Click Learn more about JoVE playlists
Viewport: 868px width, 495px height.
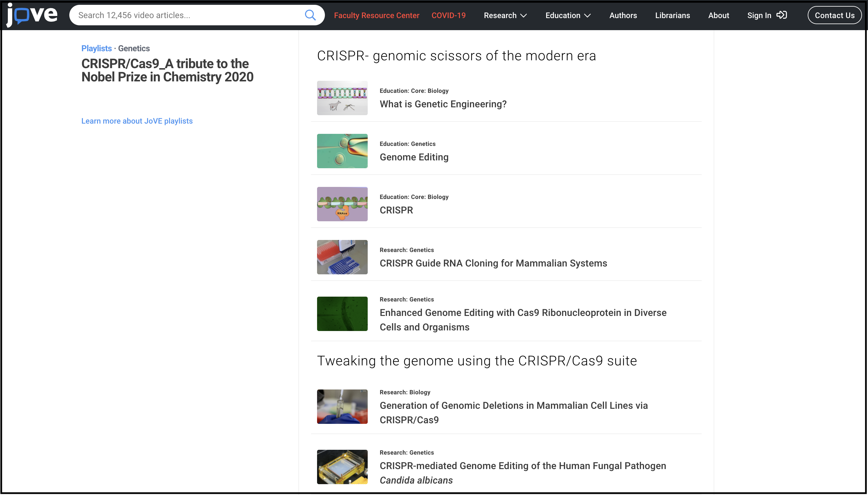(137, 121)
